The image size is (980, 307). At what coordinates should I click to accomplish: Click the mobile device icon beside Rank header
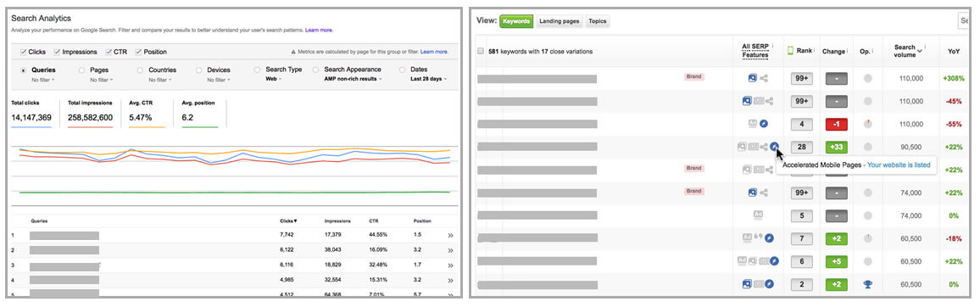click(790, 51)
